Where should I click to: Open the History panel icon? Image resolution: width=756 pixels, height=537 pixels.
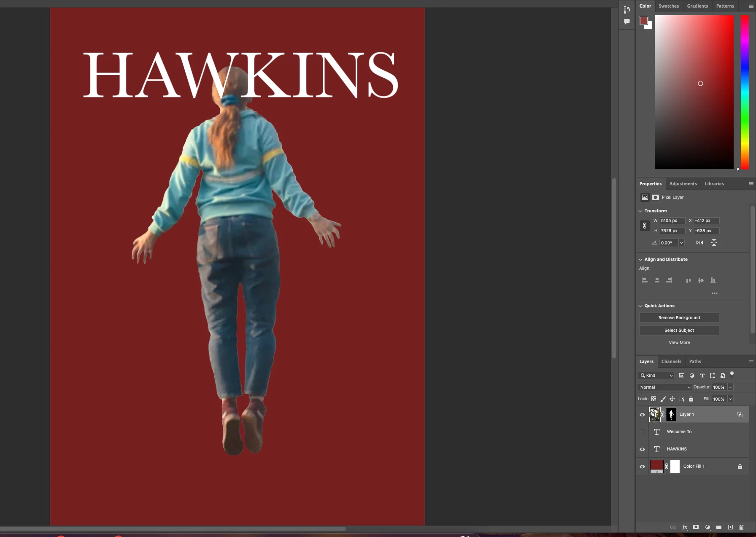627,10
